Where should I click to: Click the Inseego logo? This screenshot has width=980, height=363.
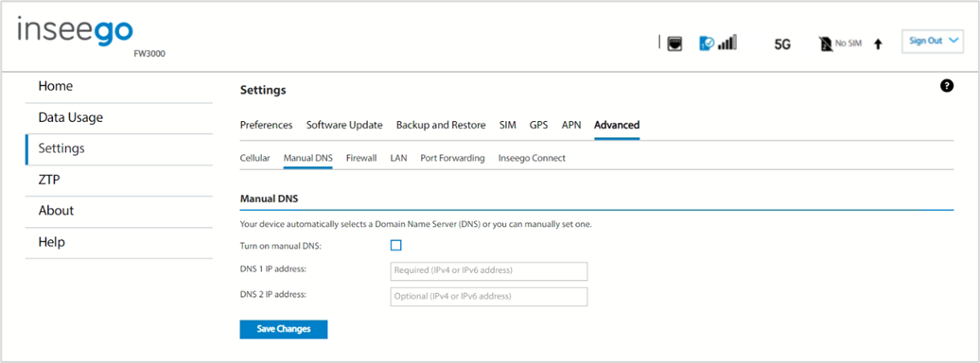tap(76, 32)
